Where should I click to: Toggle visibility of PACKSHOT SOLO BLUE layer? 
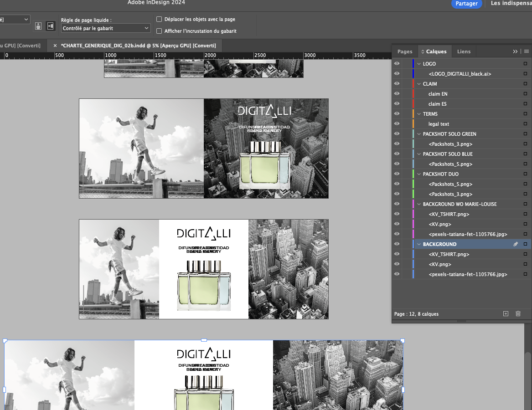pos(397,154)
